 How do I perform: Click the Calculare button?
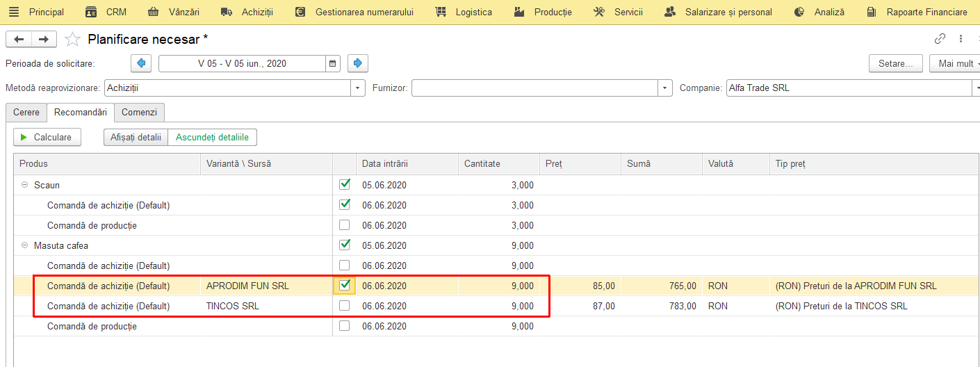coord(47,137)
